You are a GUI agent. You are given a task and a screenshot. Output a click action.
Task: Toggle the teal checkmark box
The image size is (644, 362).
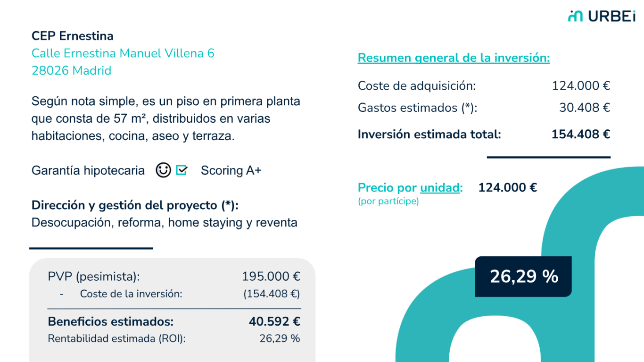[x=182, y=170]
